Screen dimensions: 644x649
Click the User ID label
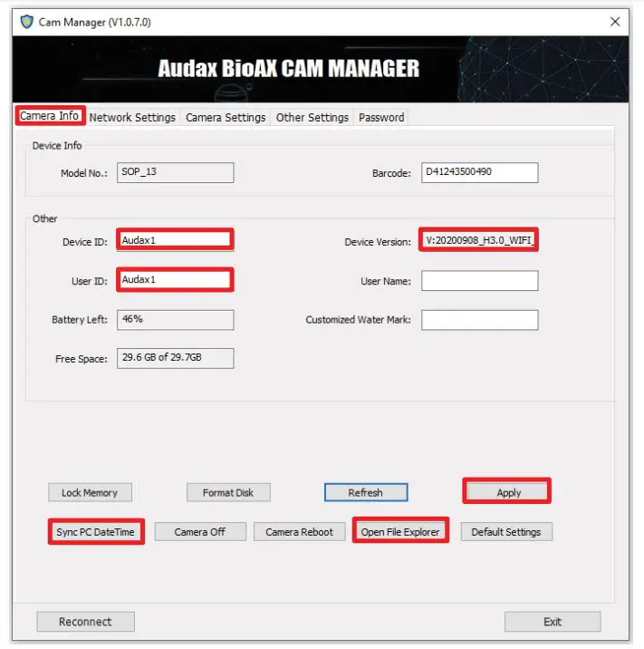[90, 282]
